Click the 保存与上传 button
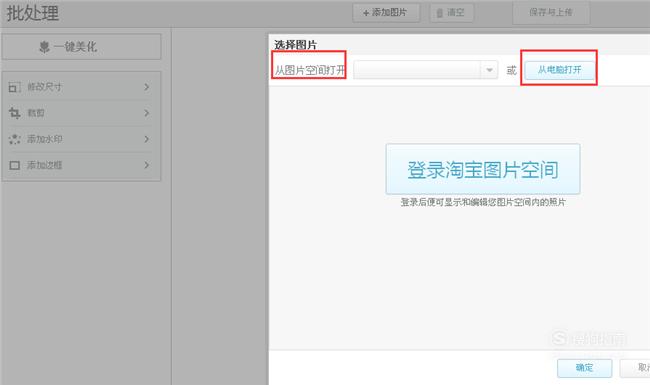The width and height of the screenshot is (650, 385). pos(551,12)
